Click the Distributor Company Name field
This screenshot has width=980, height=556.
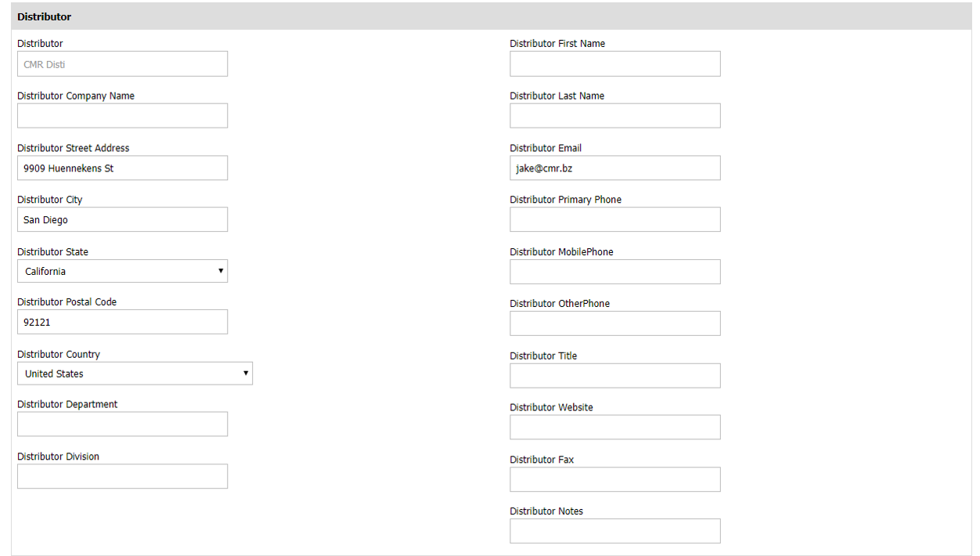click(x=122, y=116)
